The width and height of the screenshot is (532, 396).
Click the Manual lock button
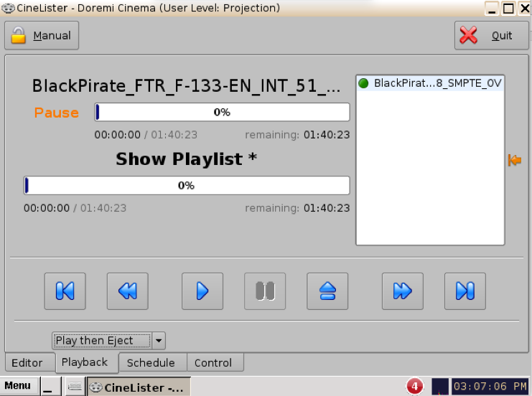42,35
